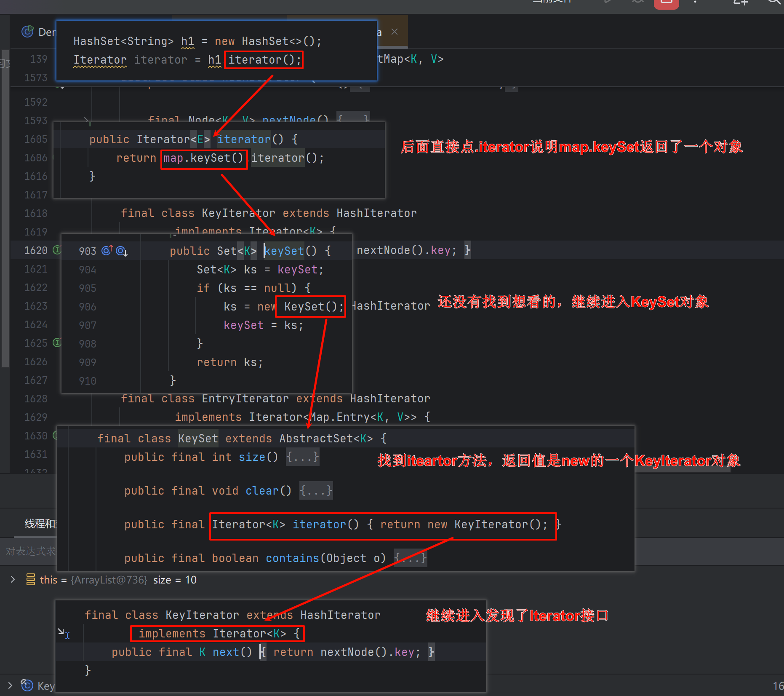Click the evaluate expression input field

click(30, 551)
